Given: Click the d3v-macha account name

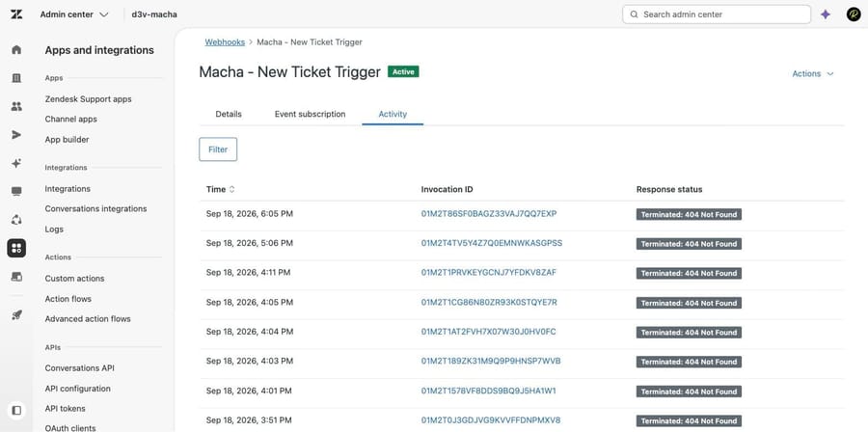Looking at the screenshot, I should pos(154,14).
